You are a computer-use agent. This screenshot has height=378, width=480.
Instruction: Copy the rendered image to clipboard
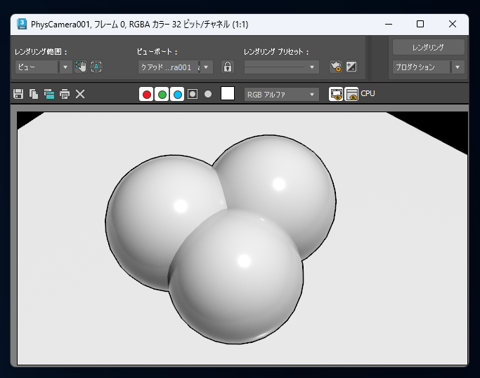(34, 94)
